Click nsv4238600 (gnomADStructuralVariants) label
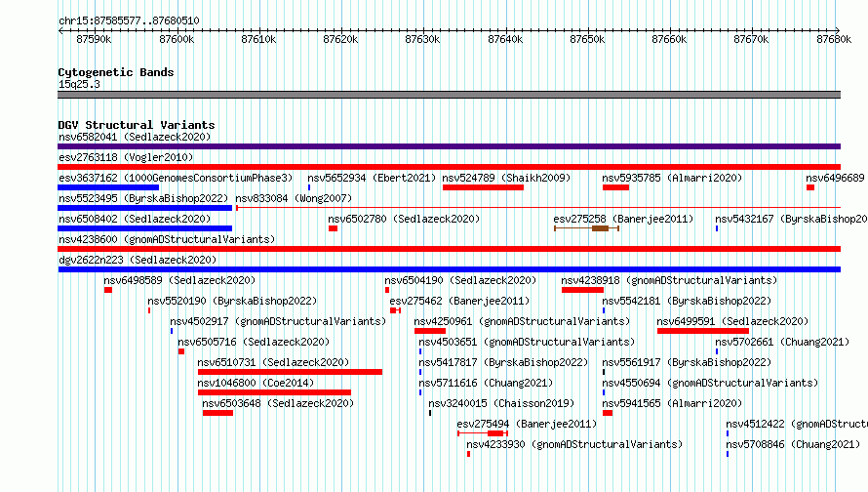 click(167, 239)
